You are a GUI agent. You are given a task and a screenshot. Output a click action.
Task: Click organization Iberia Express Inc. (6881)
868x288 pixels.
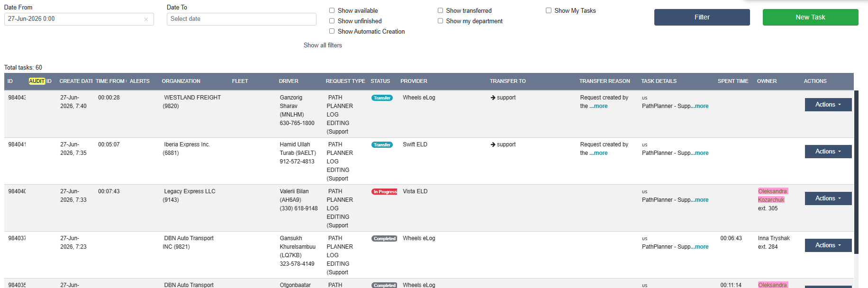tap(186, 149)
